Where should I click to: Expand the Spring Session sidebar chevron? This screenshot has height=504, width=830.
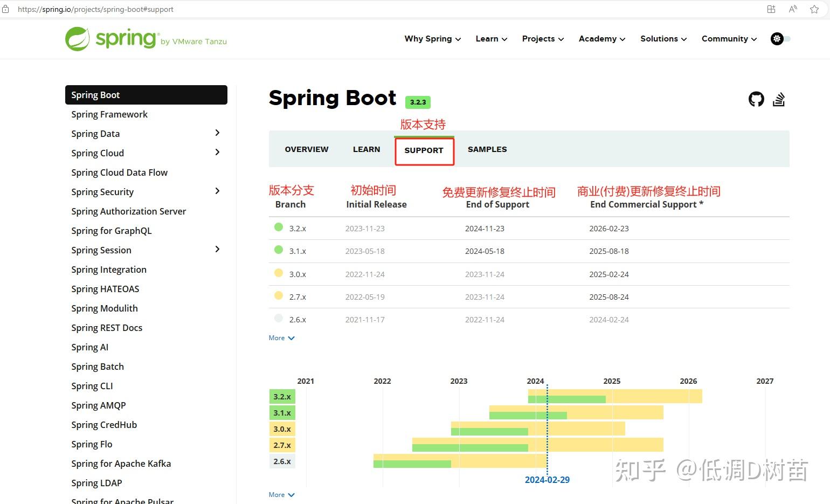coord(217,249)
